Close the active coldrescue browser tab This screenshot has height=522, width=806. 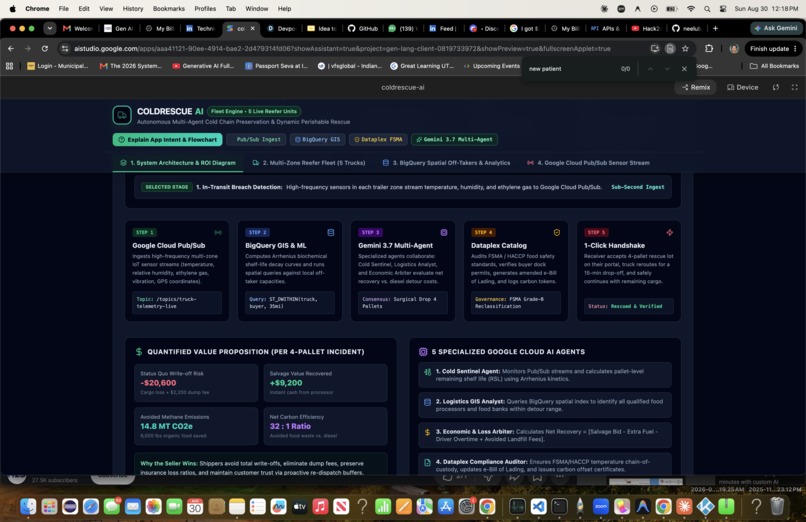point(252,28)
